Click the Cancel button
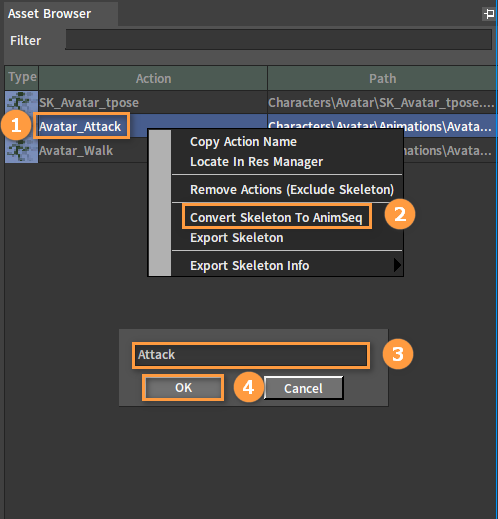 tap(303, 388)
